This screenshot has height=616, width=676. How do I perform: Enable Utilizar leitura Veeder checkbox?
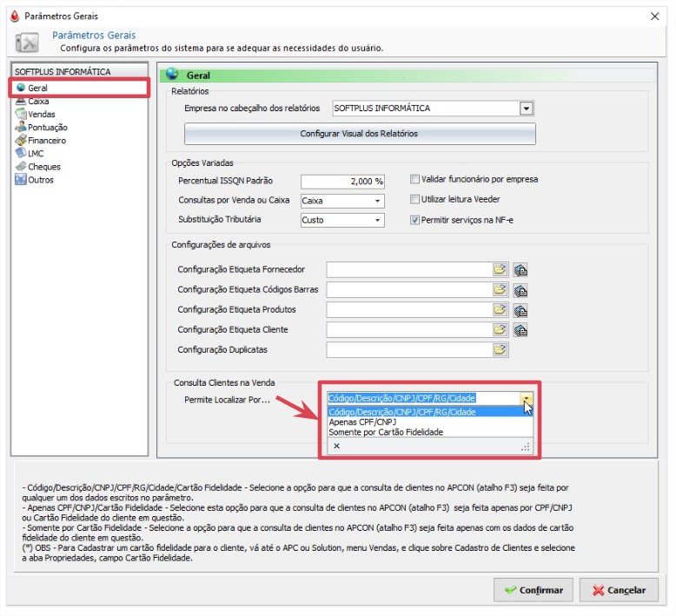point(414,199)
